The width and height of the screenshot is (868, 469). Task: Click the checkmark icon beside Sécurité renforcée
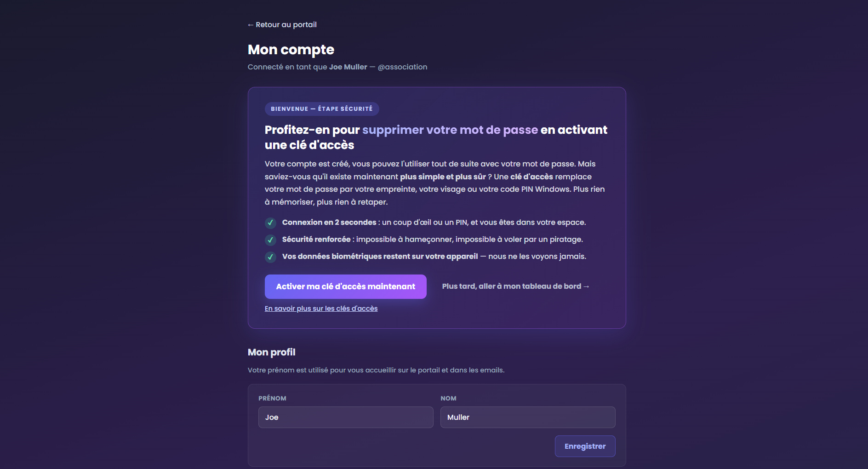click(270, 240)
